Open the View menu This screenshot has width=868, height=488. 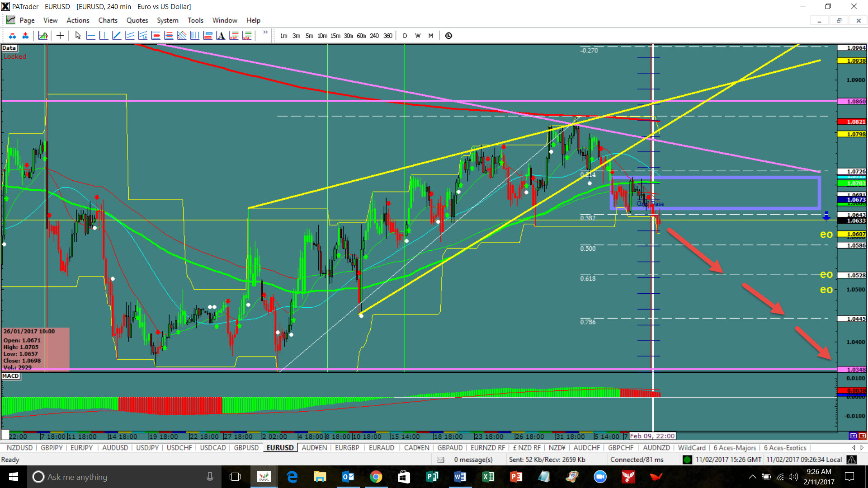(50, 20)
